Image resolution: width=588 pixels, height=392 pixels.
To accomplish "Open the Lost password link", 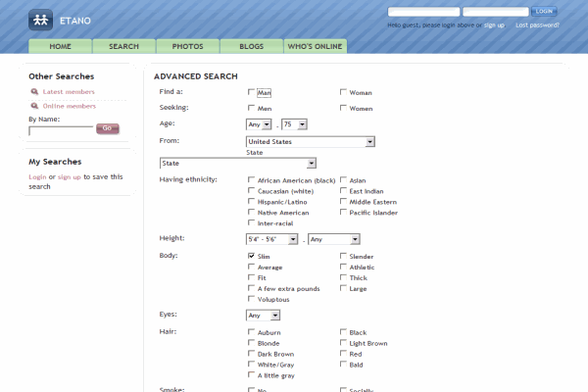I will pyautogui.click(x=537, y=25).
